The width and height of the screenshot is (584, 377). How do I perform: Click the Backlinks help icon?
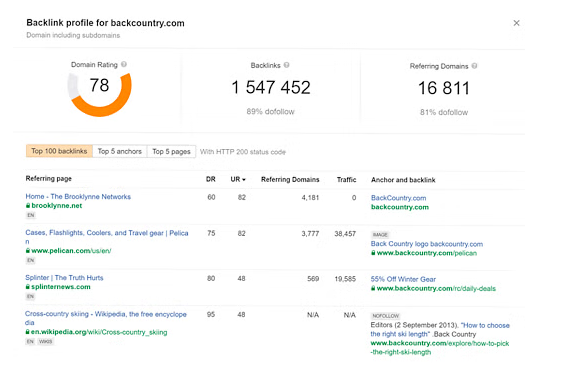tap(286, 65)
